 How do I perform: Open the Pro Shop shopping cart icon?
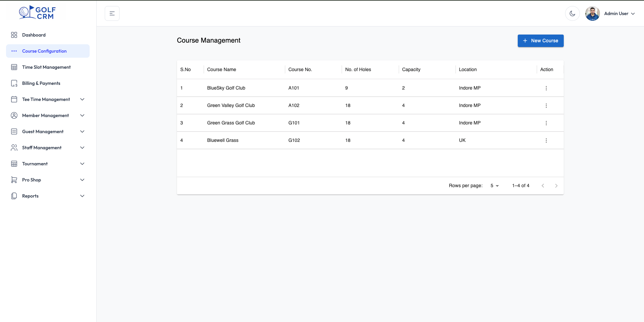(14, 180)
